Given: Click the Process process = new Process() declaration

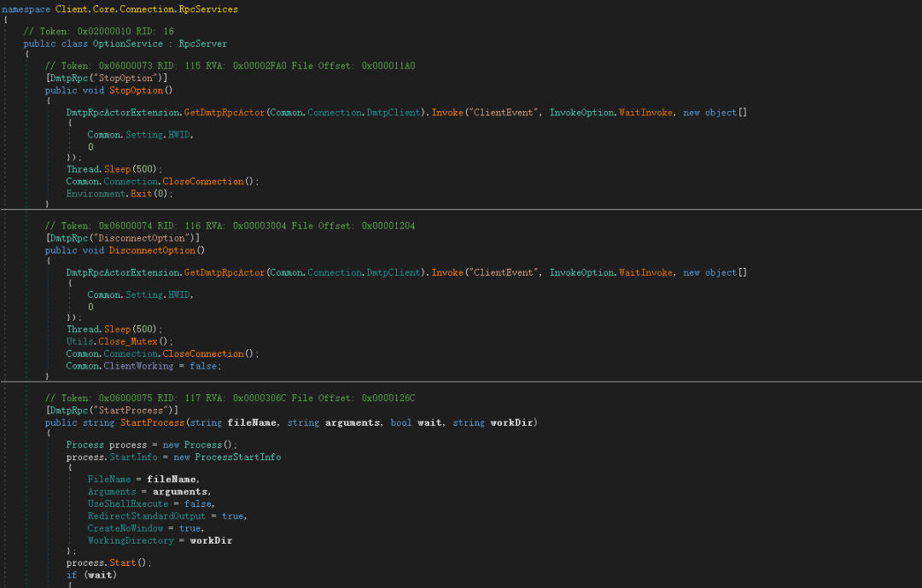Looking at the screenshot, I should coord(152,445).
